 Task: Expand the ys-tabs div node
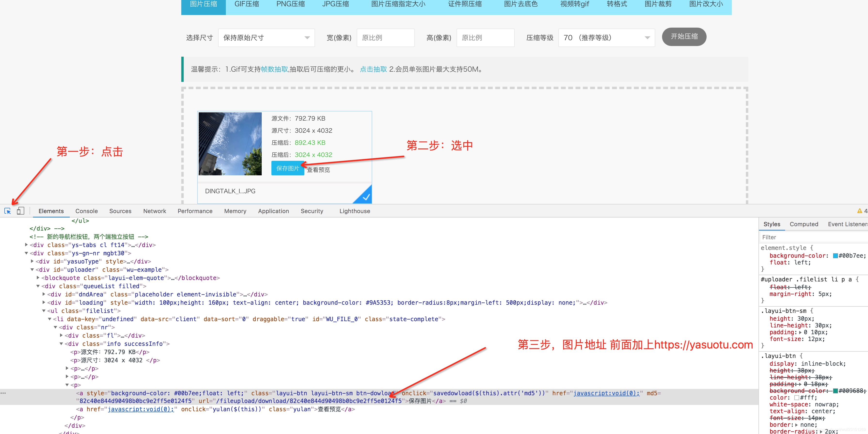[27, 245]
